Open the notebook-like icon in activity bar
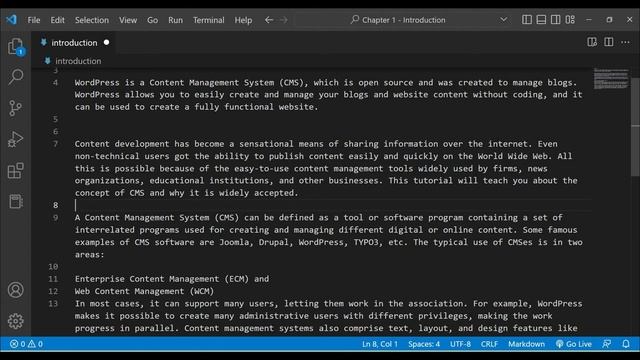Viewport: 640px width, 360px height. [16, 201]
